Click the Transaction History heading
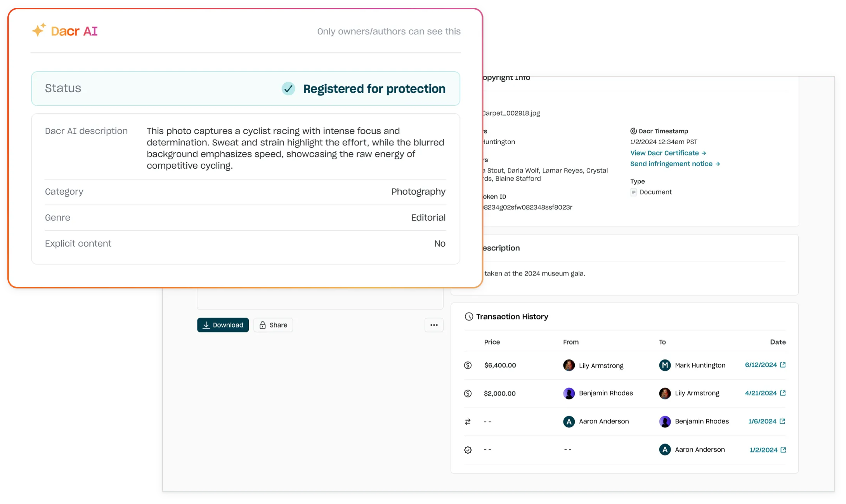This screenshot has height=504, width=846. click(x=512, y=317)
